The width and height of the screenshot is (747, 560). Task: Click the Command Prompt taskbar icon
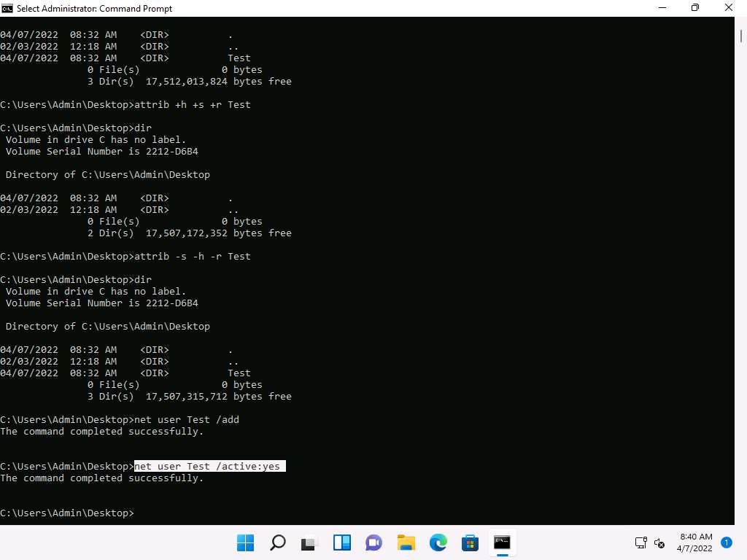pyautogui.click(x=502, y=542)
